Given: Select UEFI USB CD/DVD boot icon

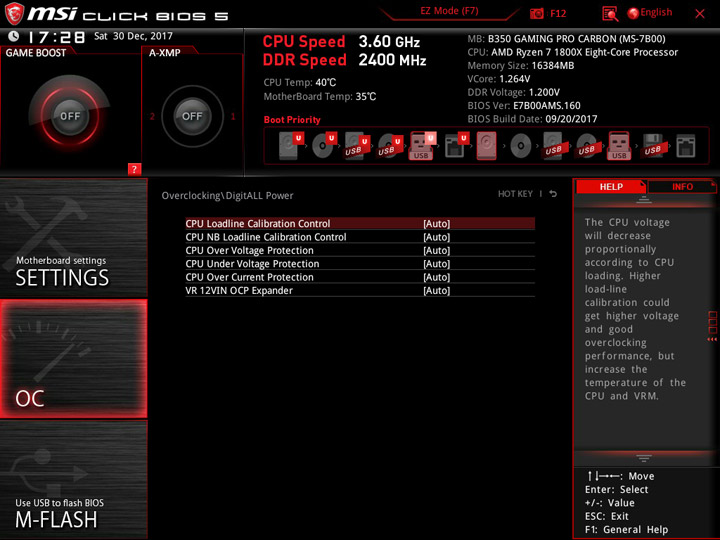Looking at the screenshot, I should (390, 146).
